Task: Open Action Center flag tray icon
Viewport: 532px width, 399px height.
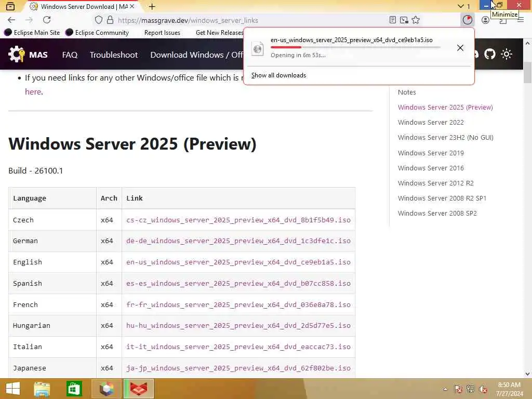Action: (x=458, y=389)
